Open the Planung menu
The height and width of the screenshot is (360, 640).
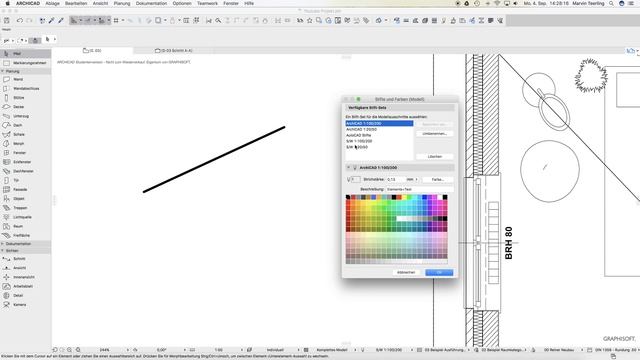click(122, 3)
